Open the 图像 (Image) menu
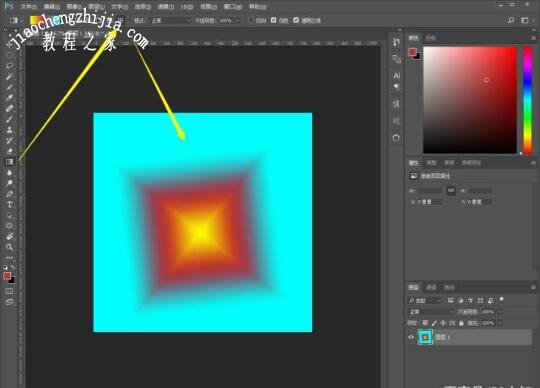The height and width of the screenshot is (388, 540). (74, 7)
